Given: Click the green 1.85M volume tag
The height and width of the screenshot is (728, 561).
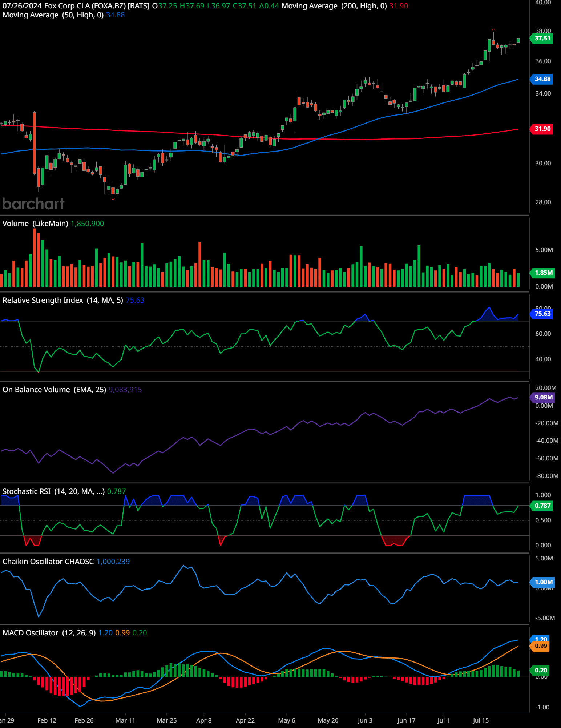Looking at the screenshot, I should pyautogui.click(x=543, y=273).
